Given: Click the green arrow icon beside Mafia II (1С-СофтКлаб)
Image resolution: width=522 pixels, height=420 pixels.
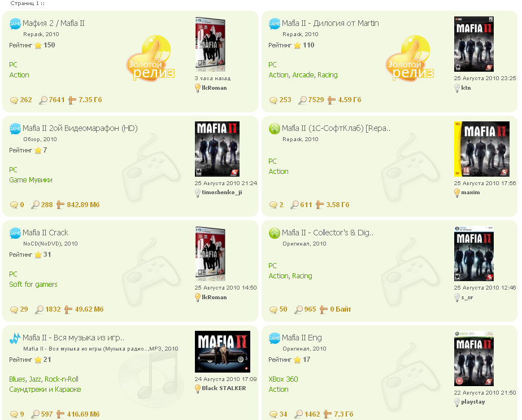Looking at the screenshot, I should point(275,129).
